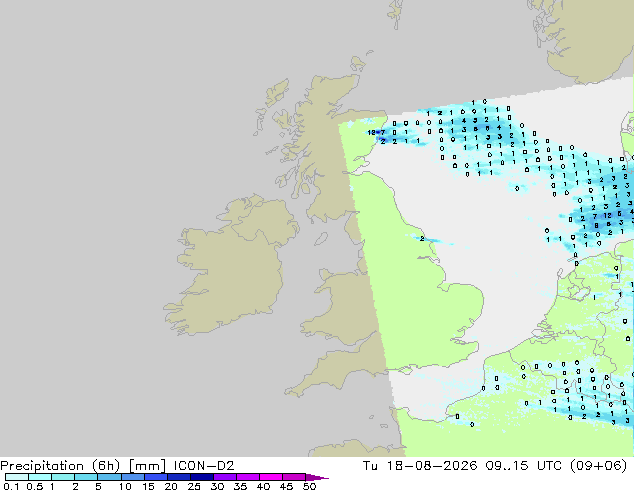Image resolution: width=634 pixels, height=490 pixels.
Task: Click the '(09+06)' forecast offset label
Action: 598,466
